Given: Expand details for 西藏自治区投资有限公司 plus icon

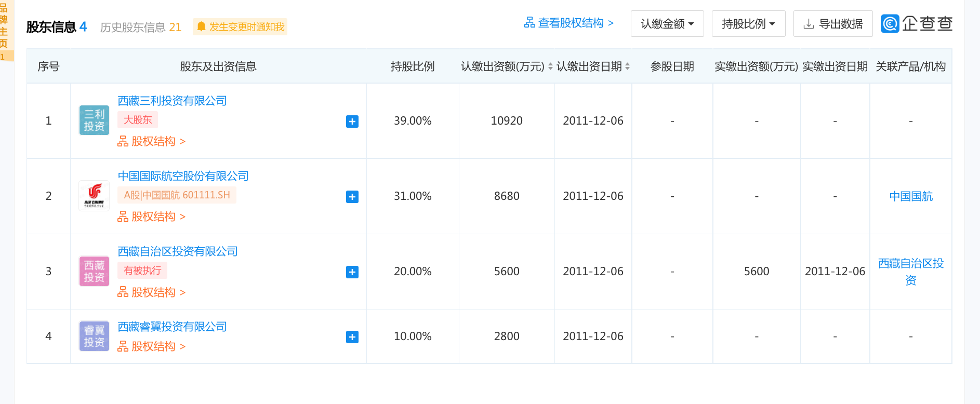Looking at the screenshot, I should 352,272.
